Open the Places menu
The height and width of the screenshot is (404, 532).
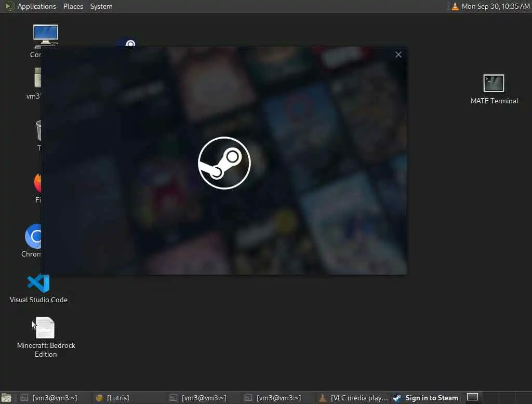tap(73, 6)
